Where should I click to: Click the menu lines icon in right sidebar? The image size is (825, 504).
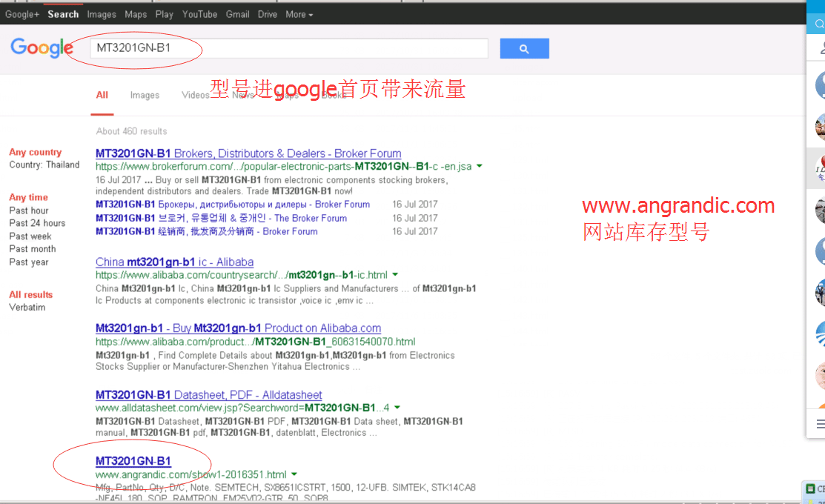point(821,423)
